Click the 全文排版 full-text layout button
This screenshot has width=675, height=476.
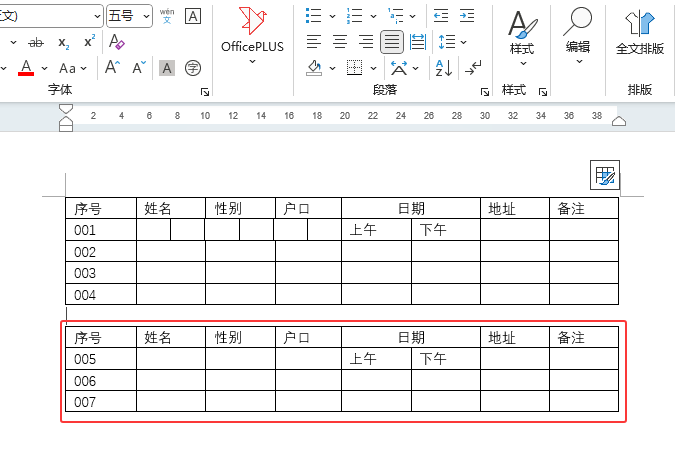(640, 34)
